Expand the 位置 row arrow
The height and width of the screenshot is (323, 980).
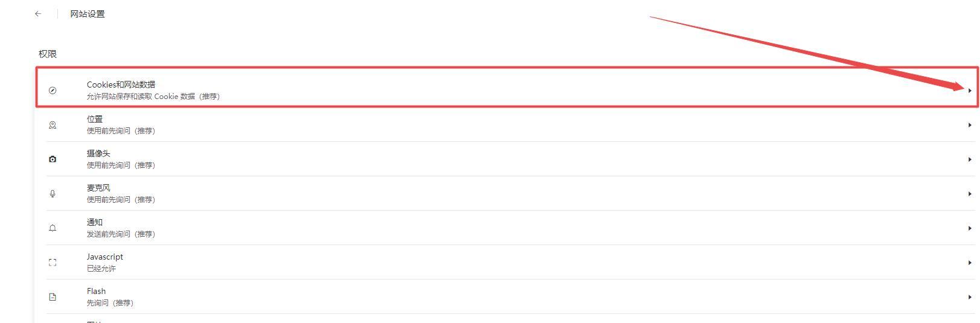point(970,125)
